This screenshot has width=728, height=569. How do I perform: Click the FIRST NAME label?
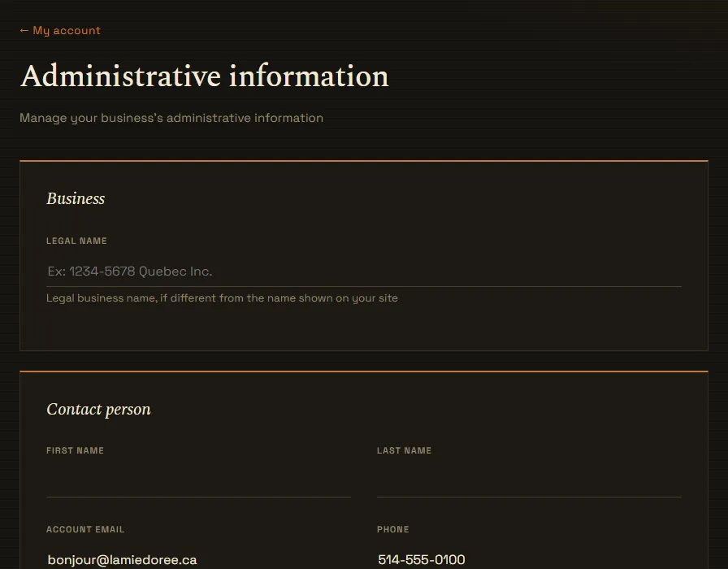coord(76,450)
